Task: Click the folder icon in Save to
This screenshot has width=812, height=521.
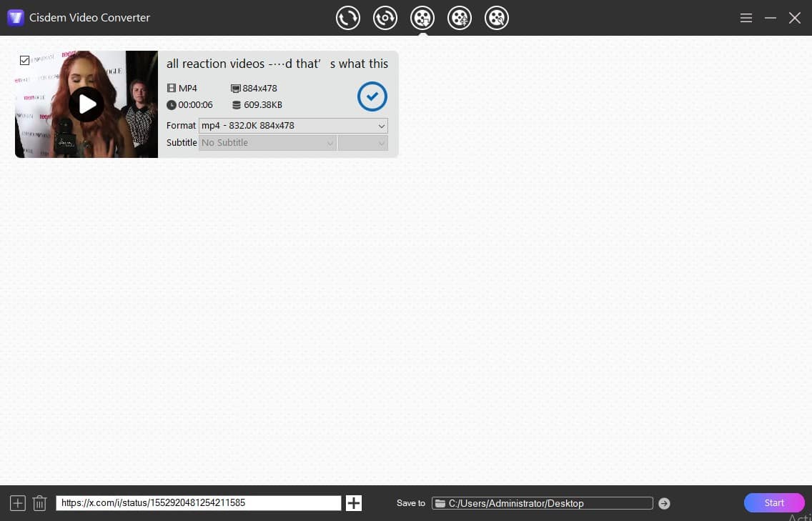Action: click(x=440, y=503)
